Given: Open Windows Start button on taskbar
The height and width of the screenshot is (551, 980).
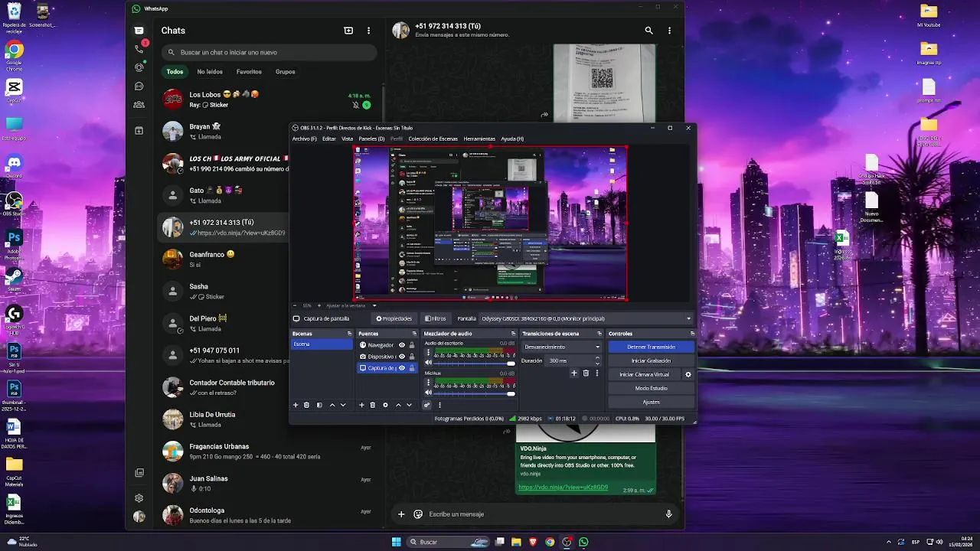Looking at the screenshot, I should [x=396, y=542].
